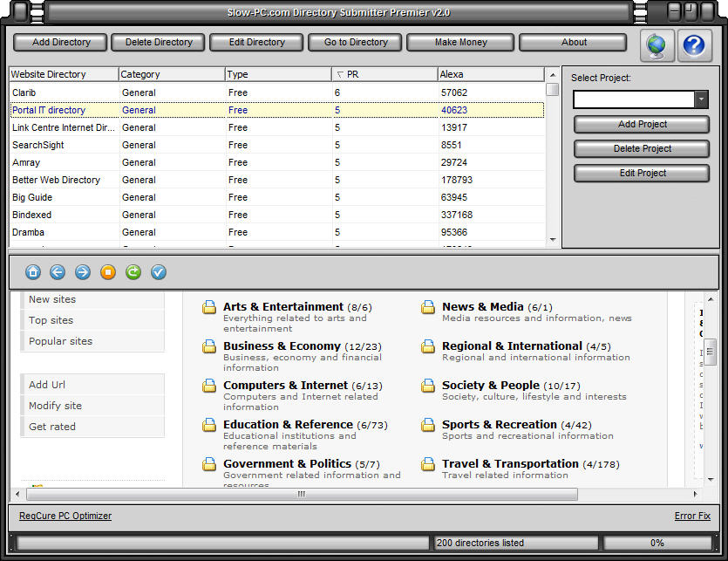Open the RegCure PC Optimizer link
Image resolution: width=728 pixels, height=561 pixels.
point(65,516)
